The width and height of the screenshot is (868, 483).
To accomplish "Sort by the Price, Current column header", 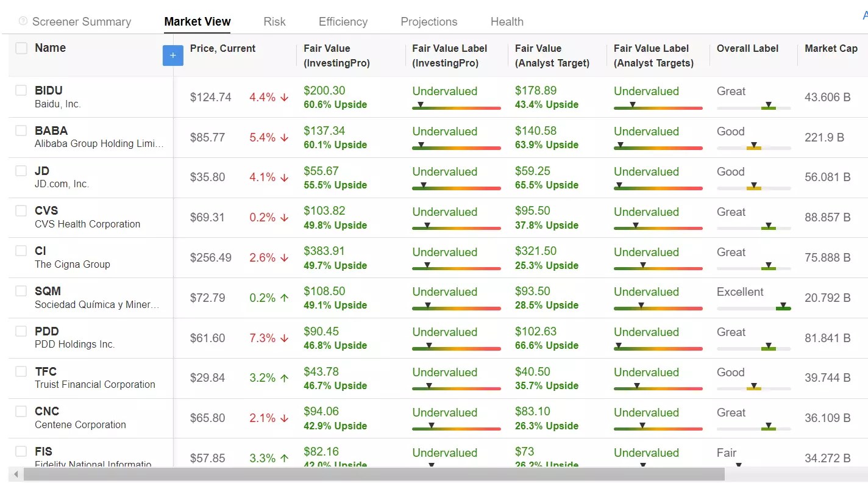I will point(222,49).
